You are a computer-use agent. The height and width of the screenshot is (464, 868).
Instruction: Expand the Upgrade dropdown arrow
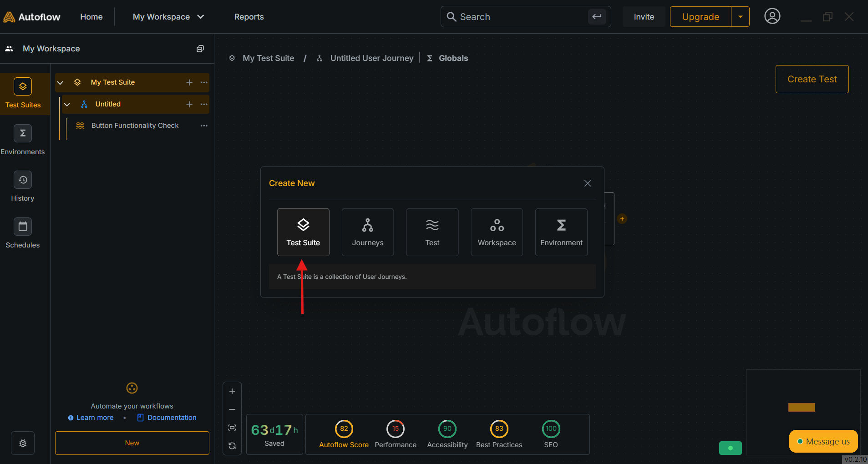tap(741, 17)
